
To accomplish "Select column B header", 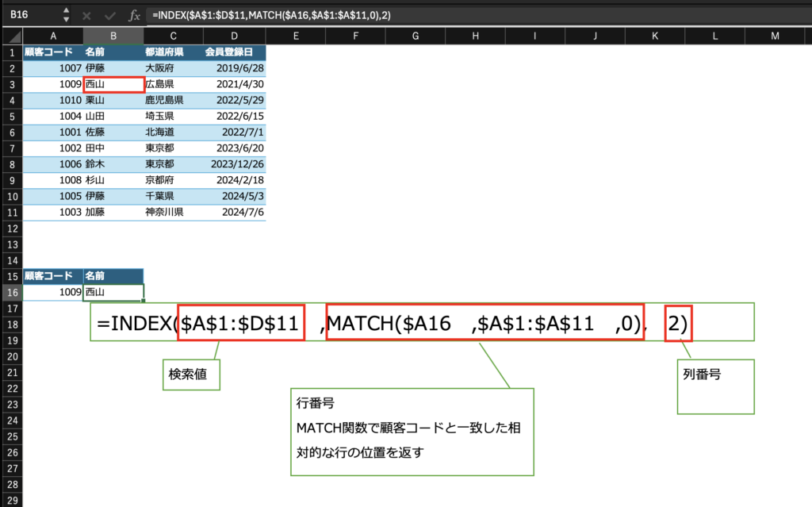I will point(113,36).
